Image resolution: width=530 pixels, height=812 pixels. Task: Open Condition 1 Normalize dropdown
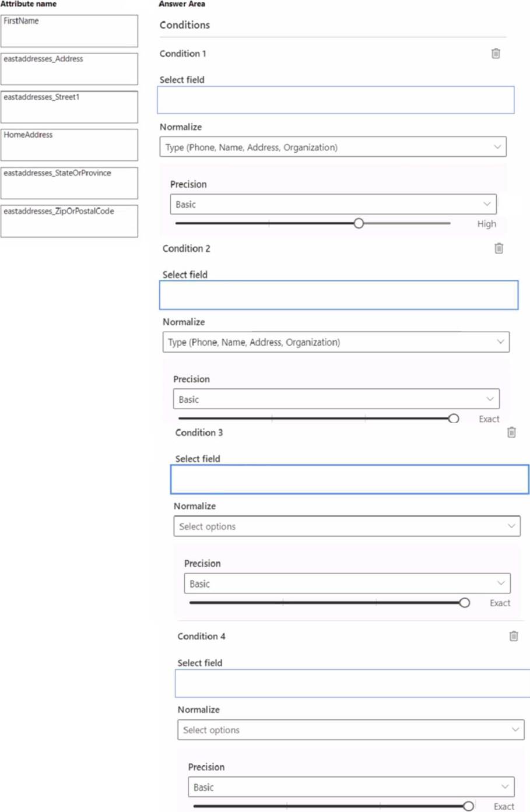pos(333,147)
